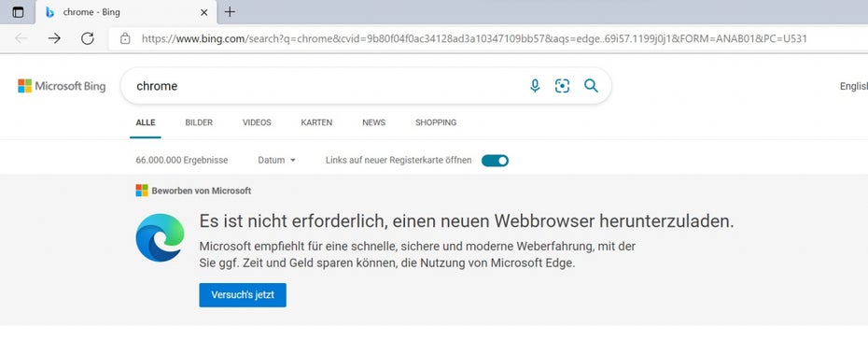The height and width of the screenshot is (341, 868).
Task: Open the KARTEN tab
Action: point(316,122)
